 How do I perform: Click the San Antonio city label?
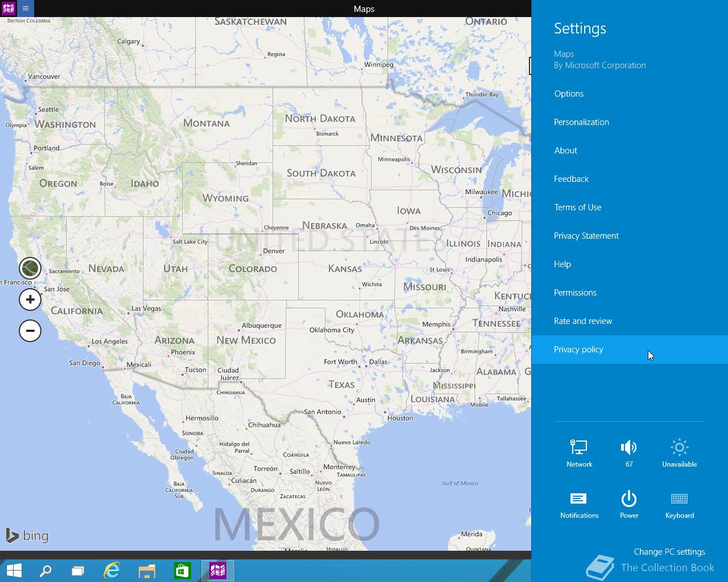pyautogui.click(x=322, y=412)
